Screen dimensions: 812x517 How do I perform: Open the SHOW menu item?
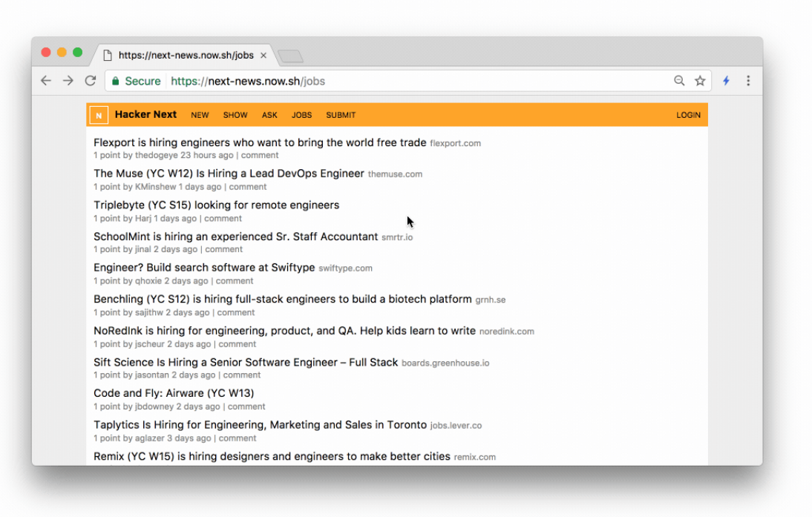tap(235, 116)
